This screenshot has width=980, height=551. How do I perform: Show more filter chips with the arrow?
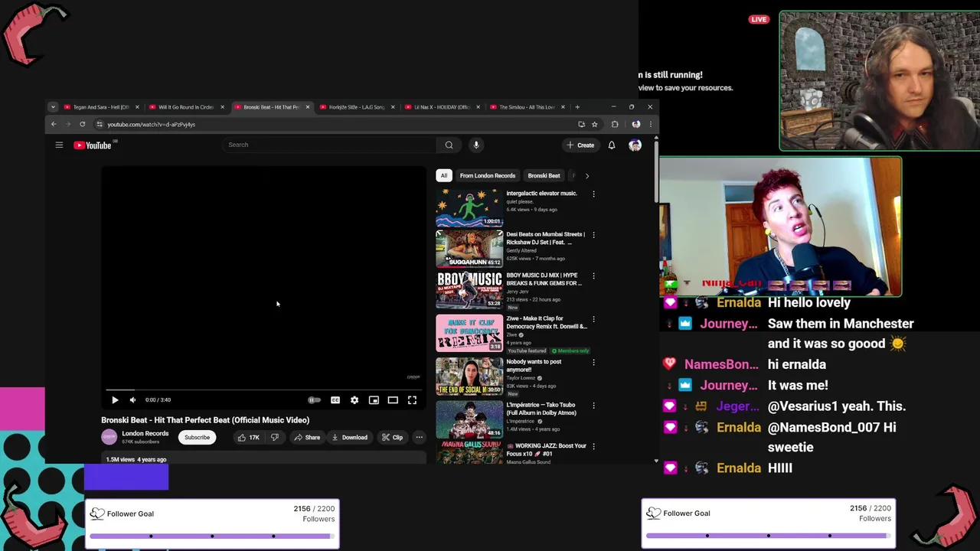coord(587,175)
